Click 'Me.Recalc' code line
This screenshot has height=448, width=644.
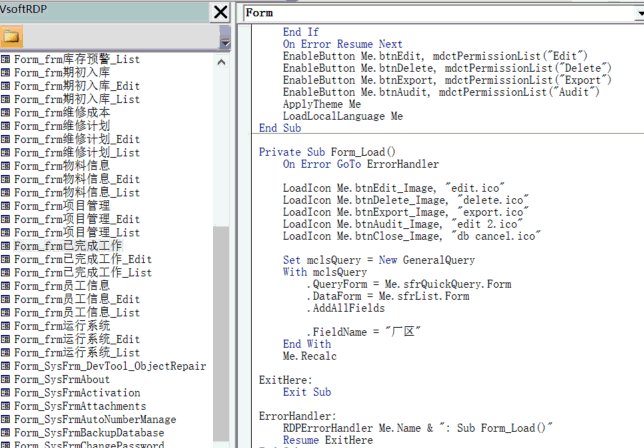point(310,356)
